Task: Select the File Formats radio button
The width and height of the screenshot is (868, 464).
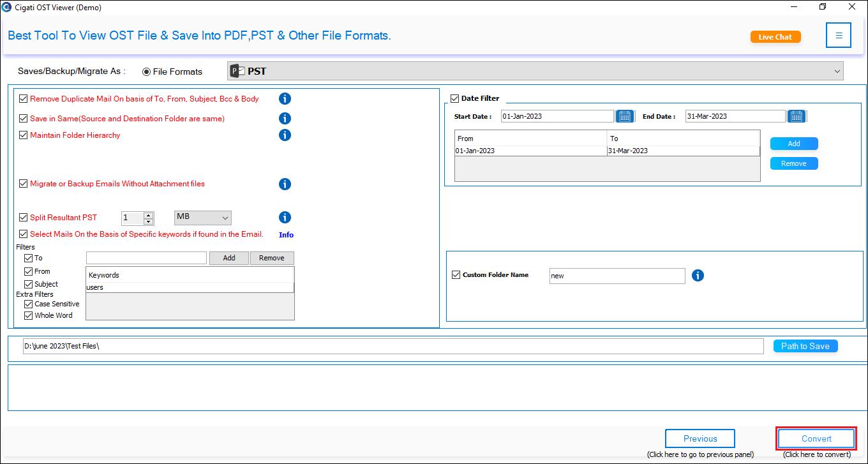Action: click(147, 71)
